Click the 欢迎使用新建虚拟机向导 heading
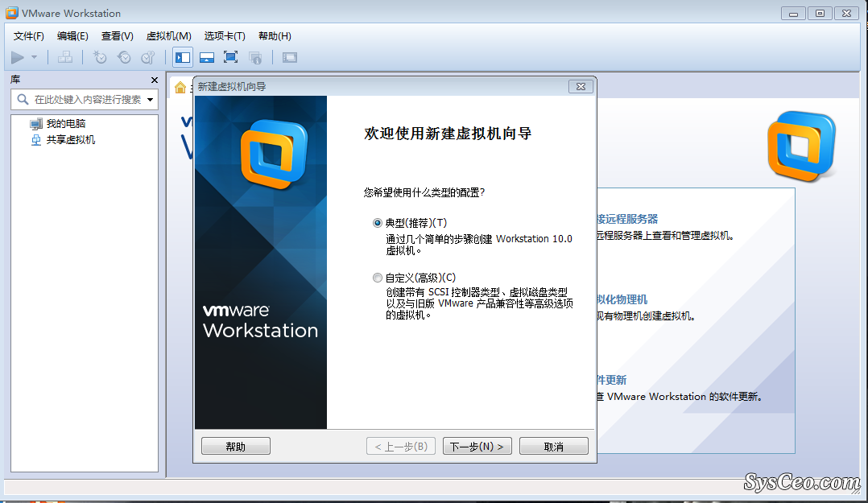868x503 pixels. click(448, 134)
